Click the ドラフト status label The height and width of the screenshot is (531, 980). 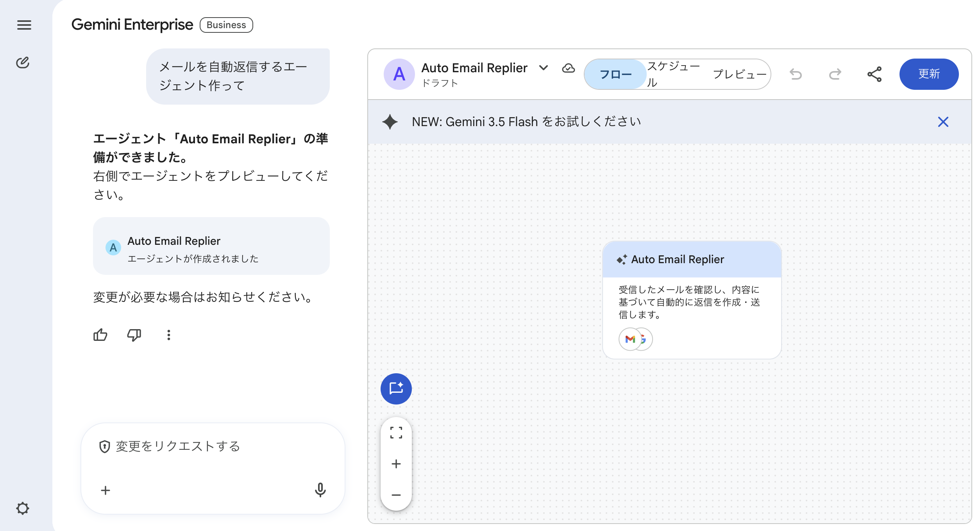click(440, 83)
